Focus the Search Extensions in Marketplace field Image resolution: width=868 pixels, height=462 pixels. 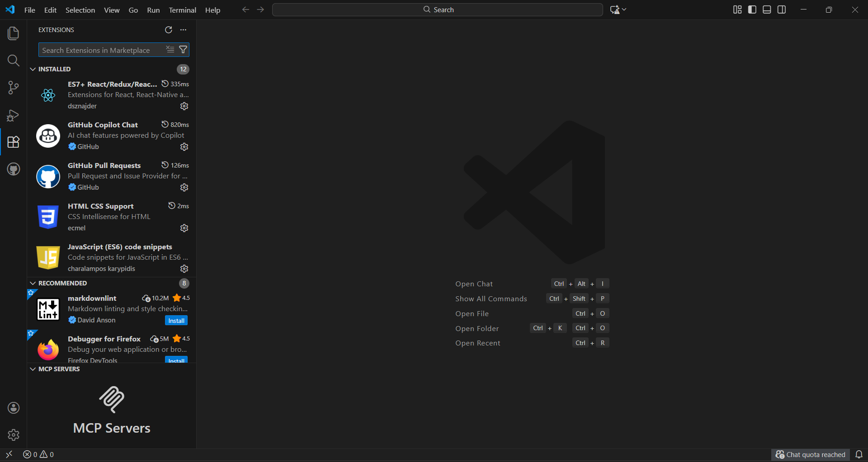click(x=102, y=50)
